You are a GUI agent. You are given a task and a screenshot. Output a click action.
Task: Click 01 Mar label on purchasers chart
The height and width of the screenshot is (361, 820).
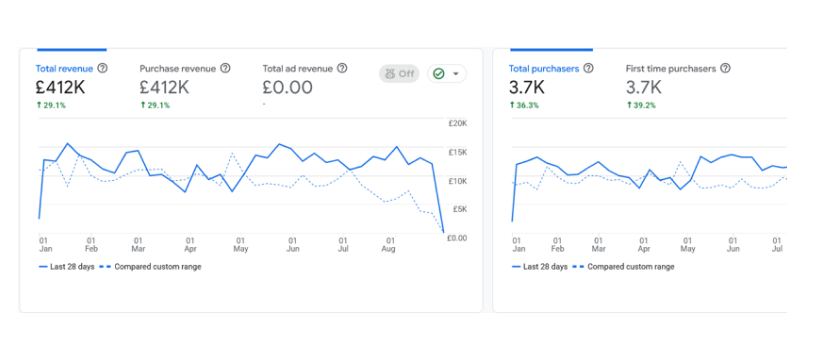coord(599,245)
